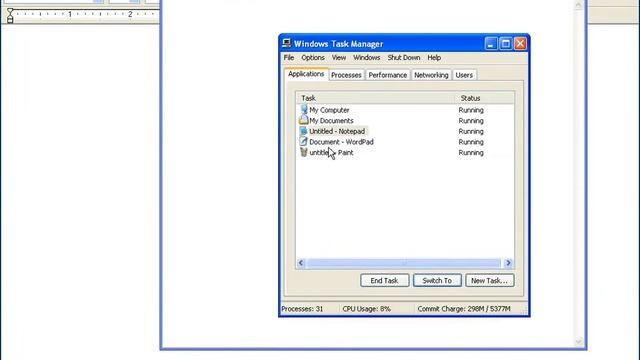
Task: Sort by the Task column header
Action: [376, 98]
